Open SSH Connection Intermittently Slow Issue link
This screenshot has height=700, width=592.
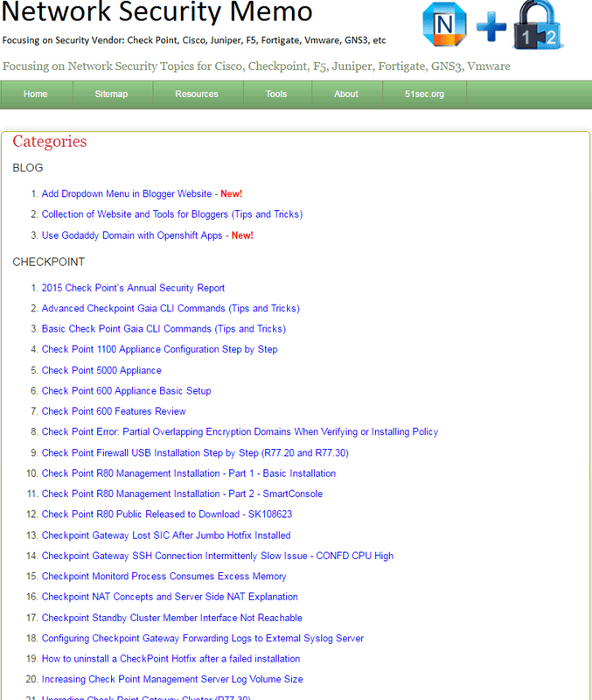218,556
